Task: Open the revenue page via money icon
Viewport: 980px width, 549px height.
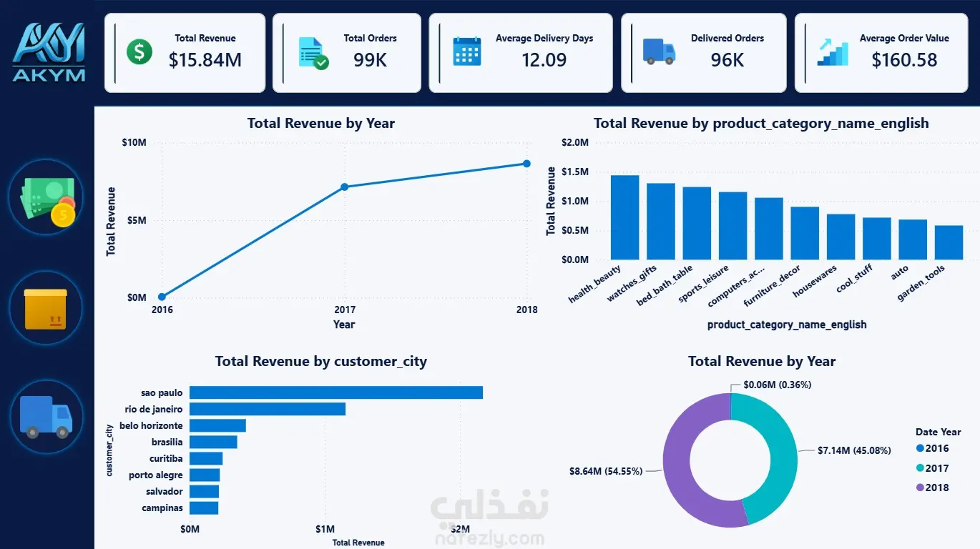Action: [46, 197]
